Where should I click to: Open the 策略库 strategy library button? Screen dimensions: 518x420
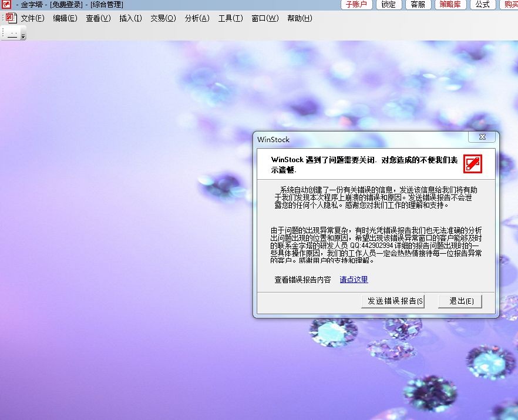click(x=450, y=5)
